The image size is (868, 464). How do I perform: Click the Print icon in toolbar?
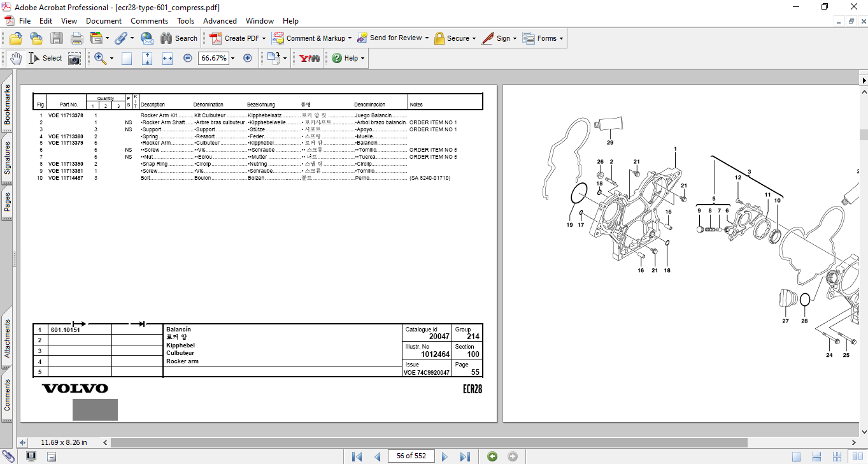pyautogui.click(x=77, y=38)
